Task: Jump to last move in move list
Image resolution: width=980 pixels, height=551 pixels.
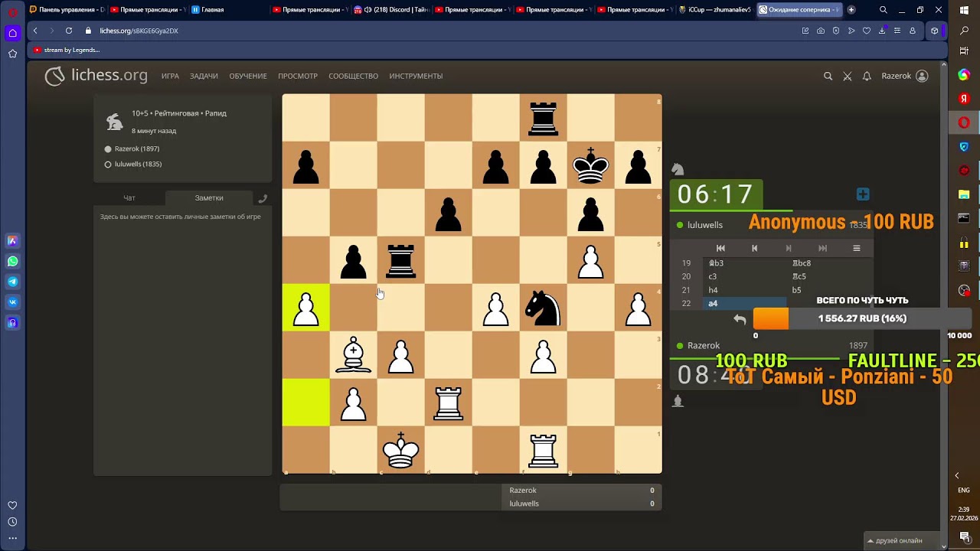Action: pos(822,248)
